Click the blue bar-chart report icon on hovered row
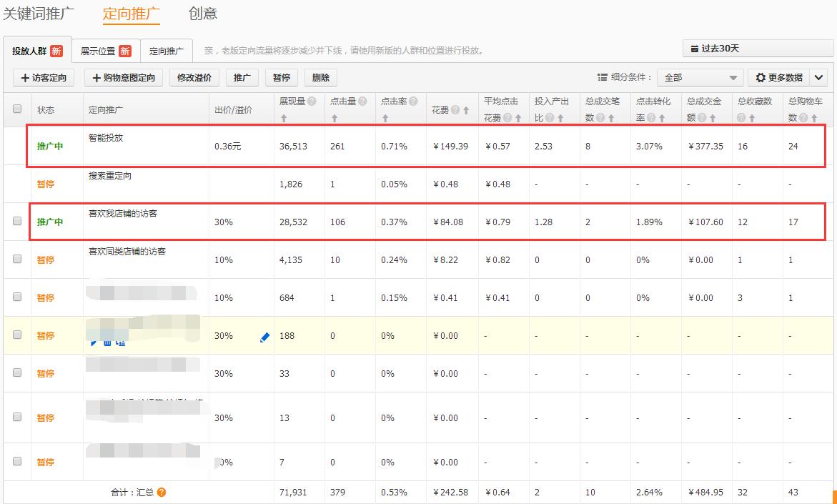This screenshot has height=504, width=837. 120,343
